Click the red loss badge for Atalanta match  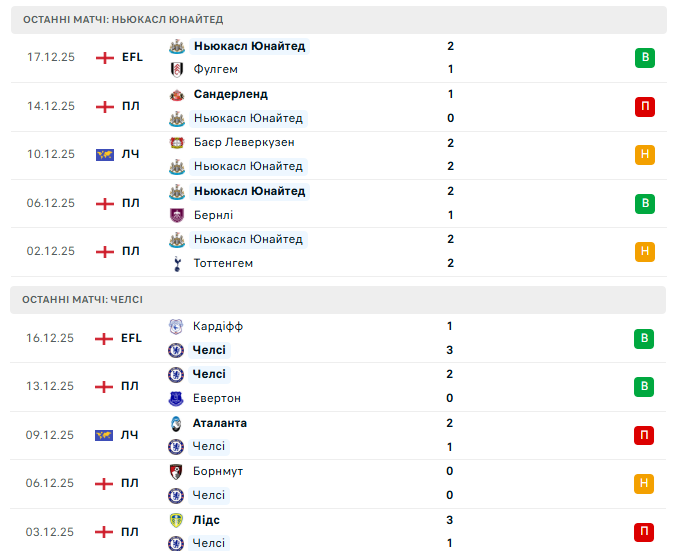tap(645, 435)
